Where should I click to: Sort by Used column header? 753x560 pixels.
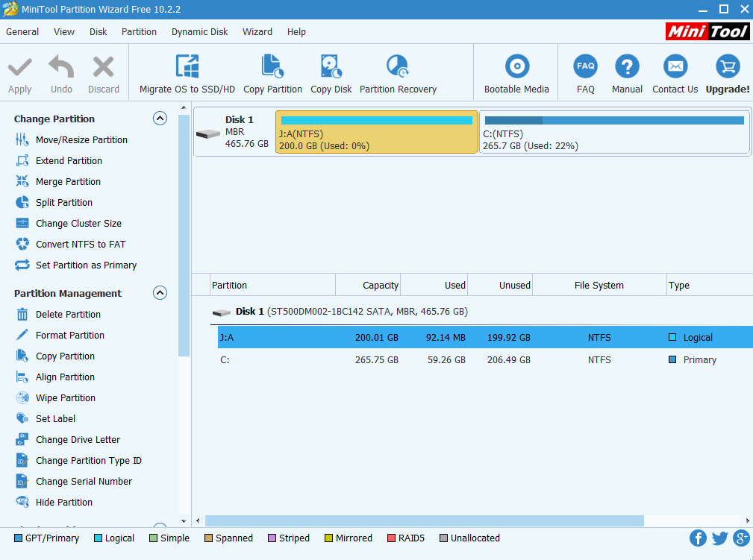point(434,285)
